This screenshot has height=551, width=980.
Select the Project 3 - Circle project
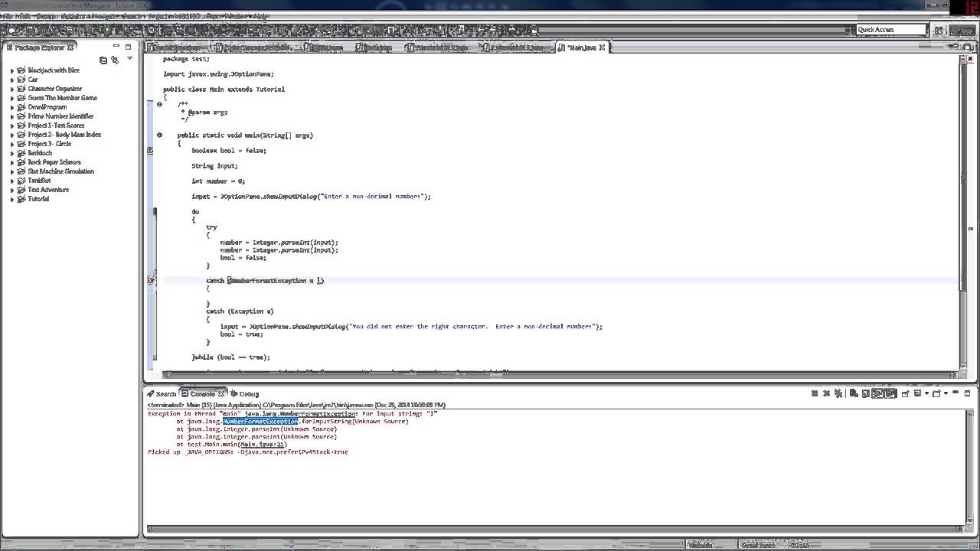point(49,144)
